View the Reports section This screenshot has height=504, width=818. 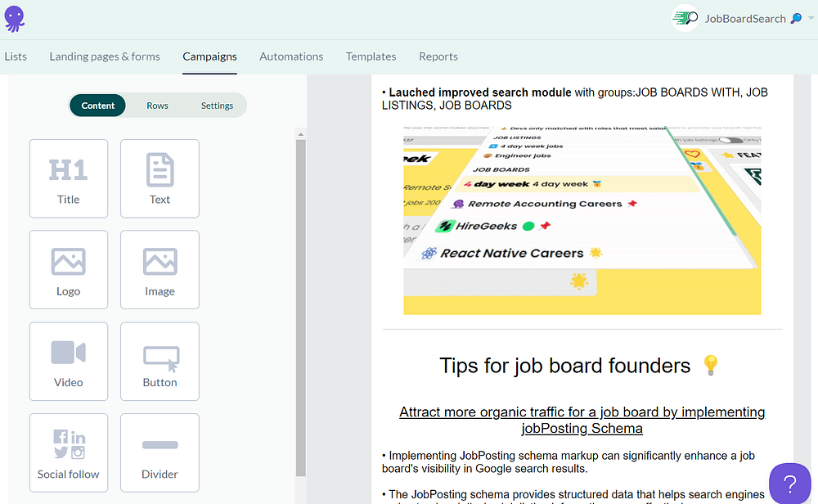438,56
